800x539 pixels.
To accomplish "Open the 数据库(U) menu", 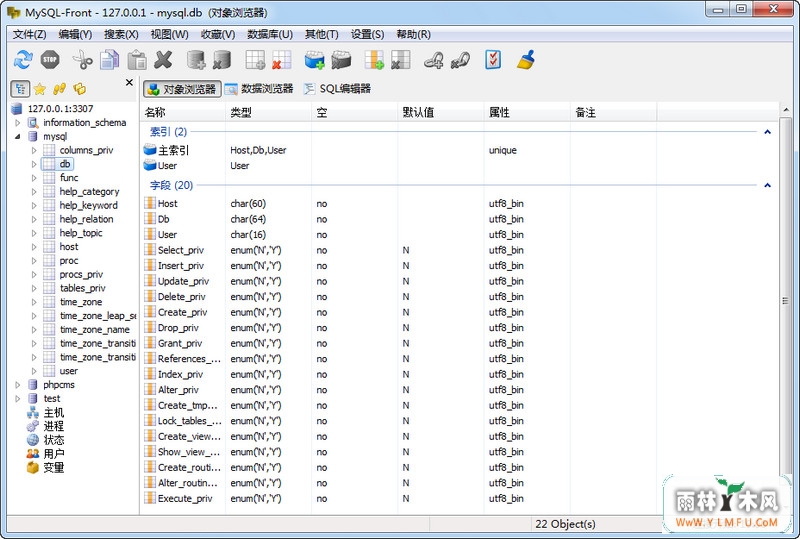I will coord(270,34).
